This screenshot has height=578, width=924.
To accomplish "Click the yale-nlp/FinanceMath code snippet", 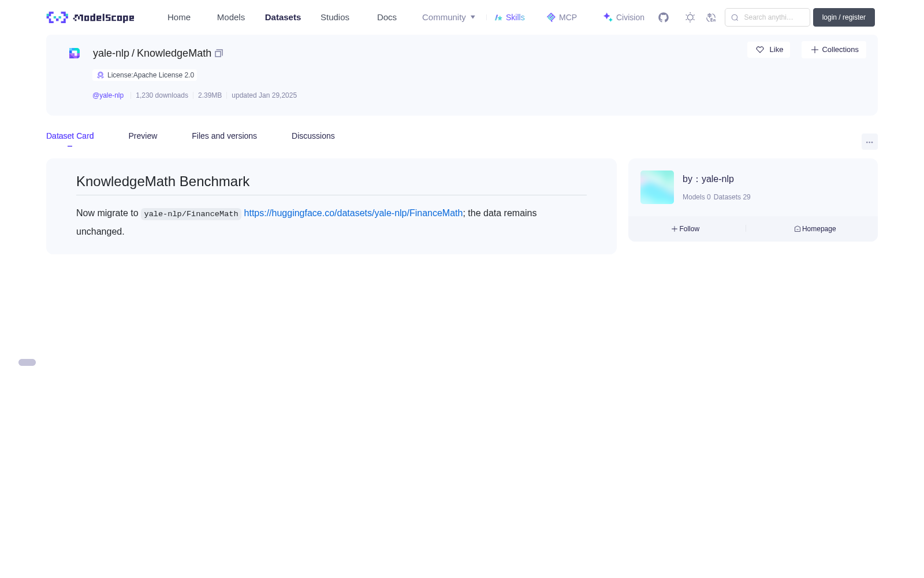I will click(191, 214).
